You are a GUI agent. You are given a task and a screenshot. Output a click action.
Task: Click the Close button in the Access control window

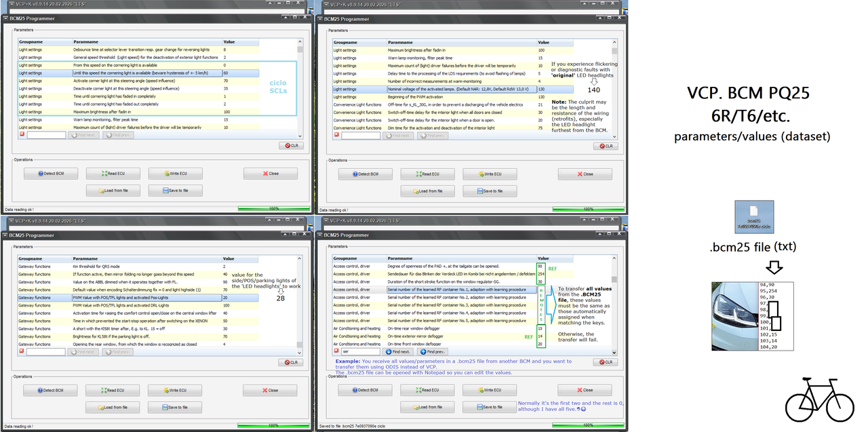point(585,391)
